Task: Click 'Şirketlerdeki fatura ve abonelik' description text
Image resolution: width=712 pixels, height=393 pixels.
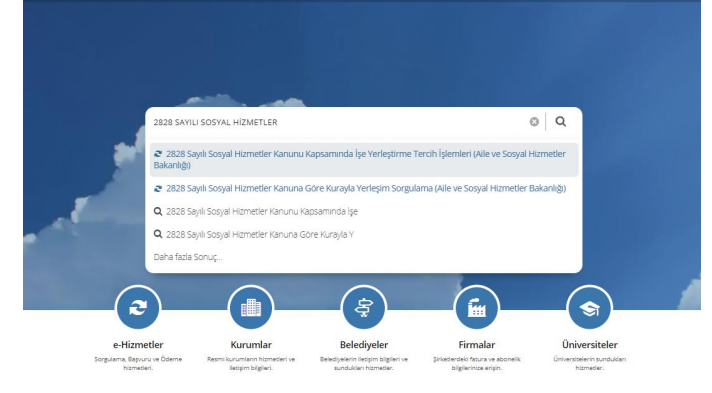Action: pyautogui.click(x=477, y=363)
